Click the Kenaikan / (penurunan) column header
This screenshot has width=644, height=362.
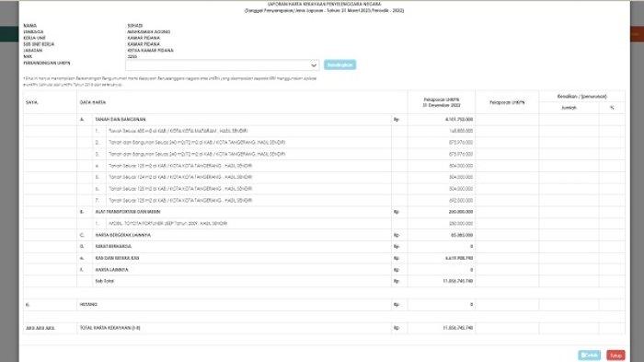click(x=582, y=97)
